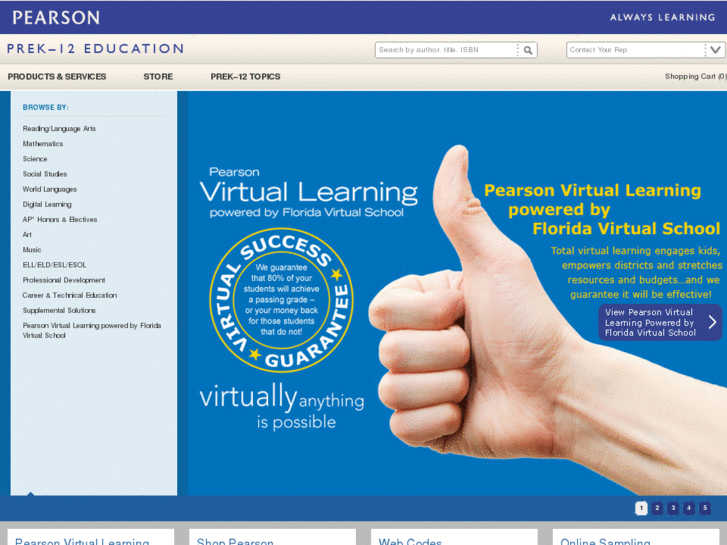Browse the Professional Development category

coord(64,280)
